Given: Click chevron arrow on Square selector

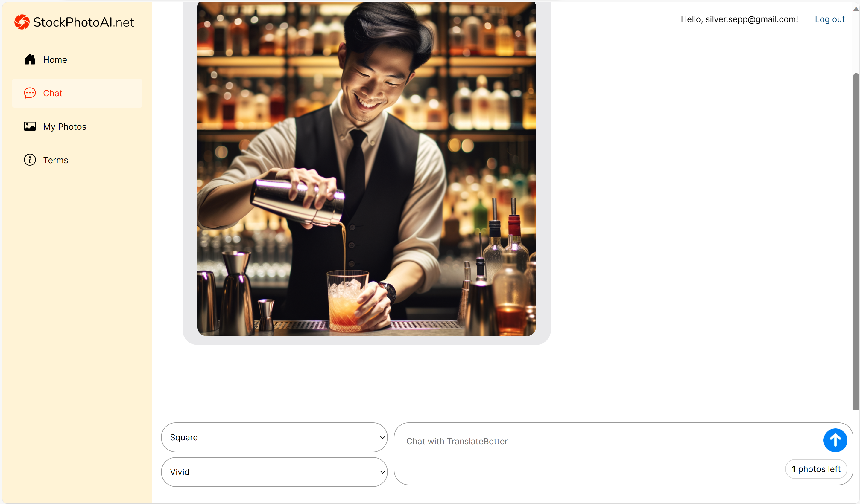Looking at the screenshot, I should pyautogui.click(x=382, y=437).
